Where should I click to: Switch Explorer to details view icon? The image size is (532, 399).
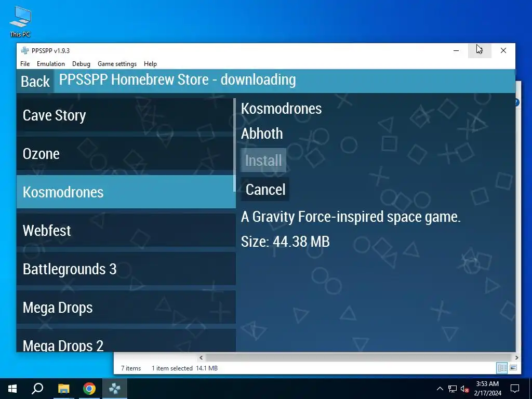click(x=502, y=368)
